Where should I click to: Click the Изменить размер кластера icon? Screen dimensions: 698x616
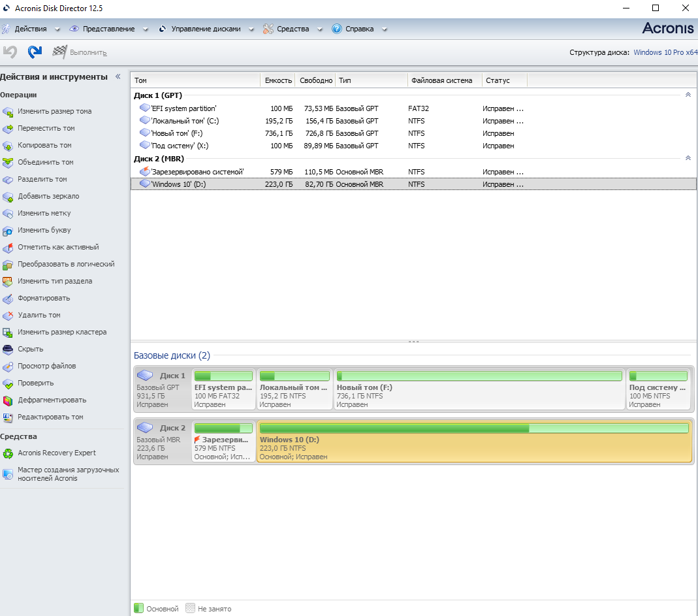click(x=8, y=332)
